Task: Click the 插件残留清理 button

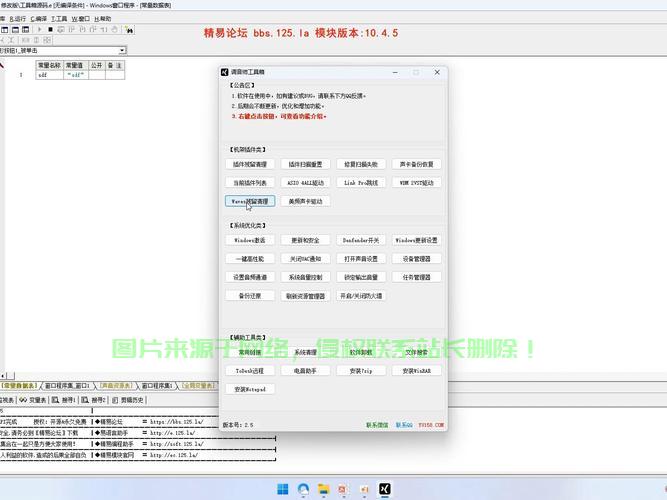Action: point(250,164)
